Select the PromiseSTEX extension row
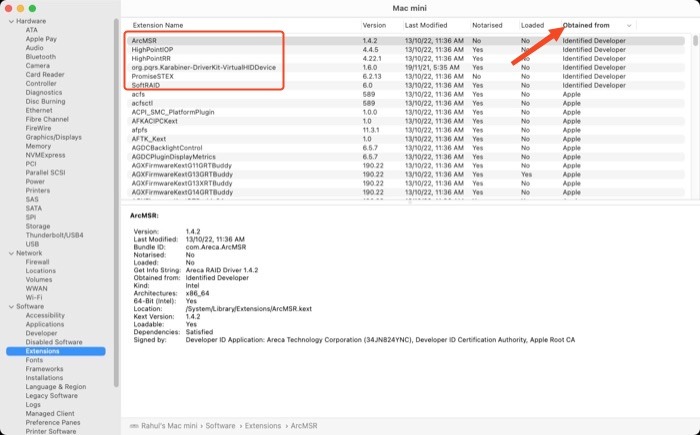 pyautogui.click(x=405, y=76)
